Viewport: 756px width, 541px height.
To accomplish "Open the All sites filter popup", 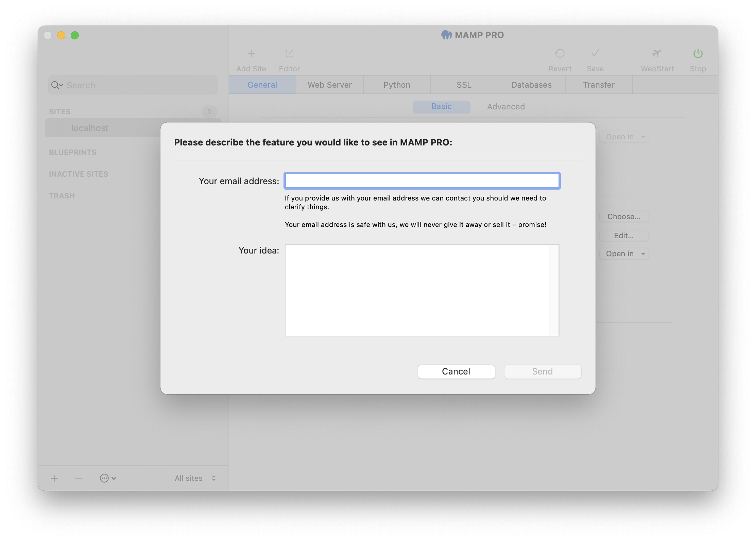I will pos(195,478).
